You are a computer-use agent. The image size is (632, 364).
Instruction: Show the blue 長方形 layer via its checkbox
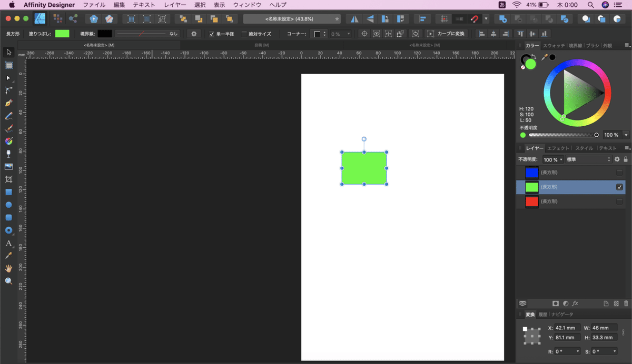pos(619,173)
